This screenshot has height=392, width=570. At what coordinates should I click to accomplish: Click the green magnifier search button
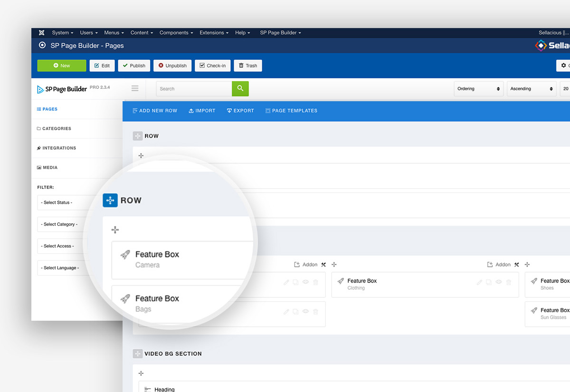click(x=240, y=89)
